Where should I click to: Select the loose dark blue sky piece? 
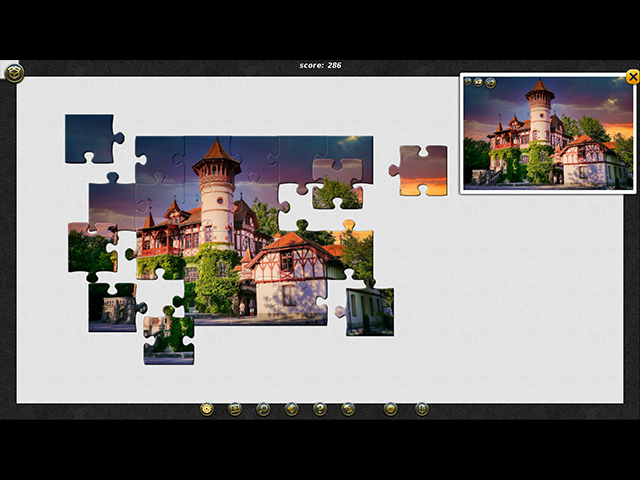90,137
